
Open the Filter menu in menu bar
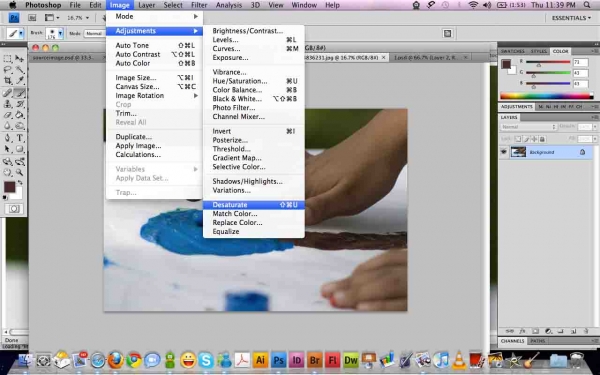click(x=199, y=5)
